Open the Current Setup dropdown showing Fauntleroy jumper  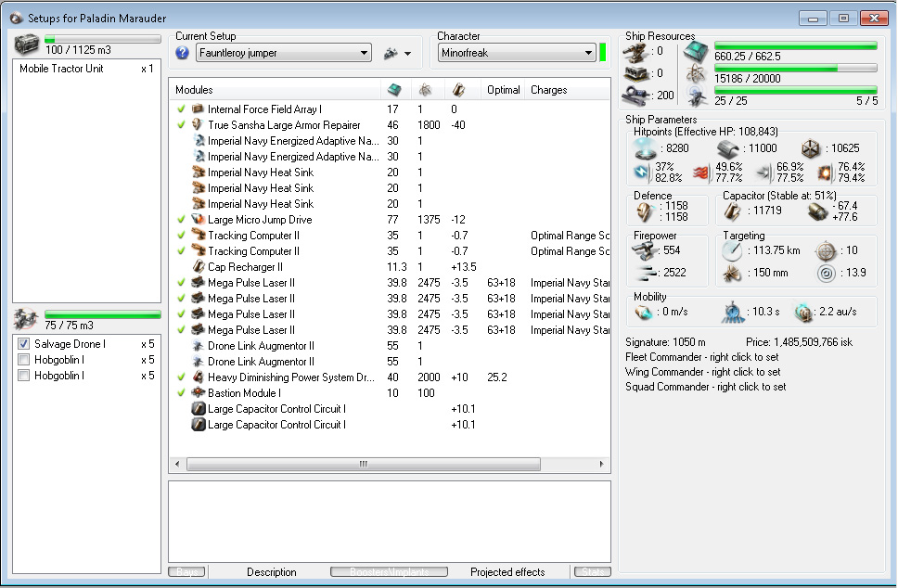[284, 53]
